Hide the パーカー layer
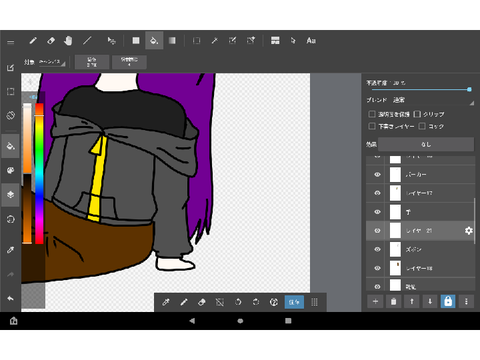This screenshot has height=360, width=480. click(377, 174)
